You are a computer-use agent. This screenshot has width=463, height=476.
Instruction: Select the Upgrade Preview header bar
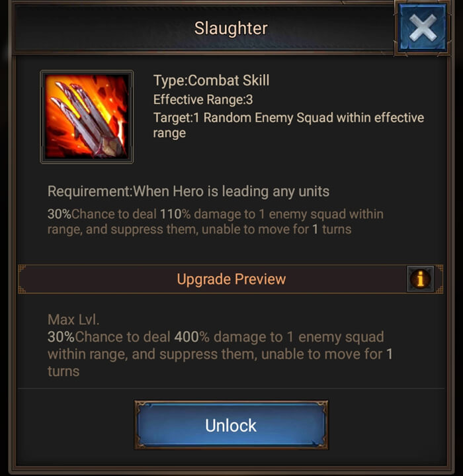(x=231, y=279)
